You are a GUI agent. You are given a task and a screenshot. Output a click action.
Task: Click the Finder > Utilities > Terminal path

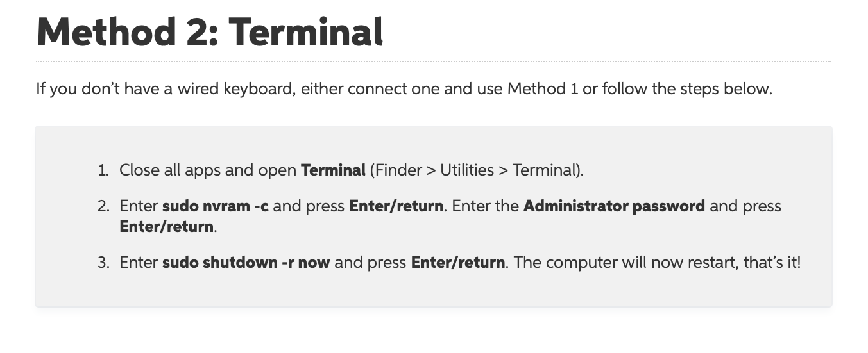pyautogui.click(x=477, y=170)
